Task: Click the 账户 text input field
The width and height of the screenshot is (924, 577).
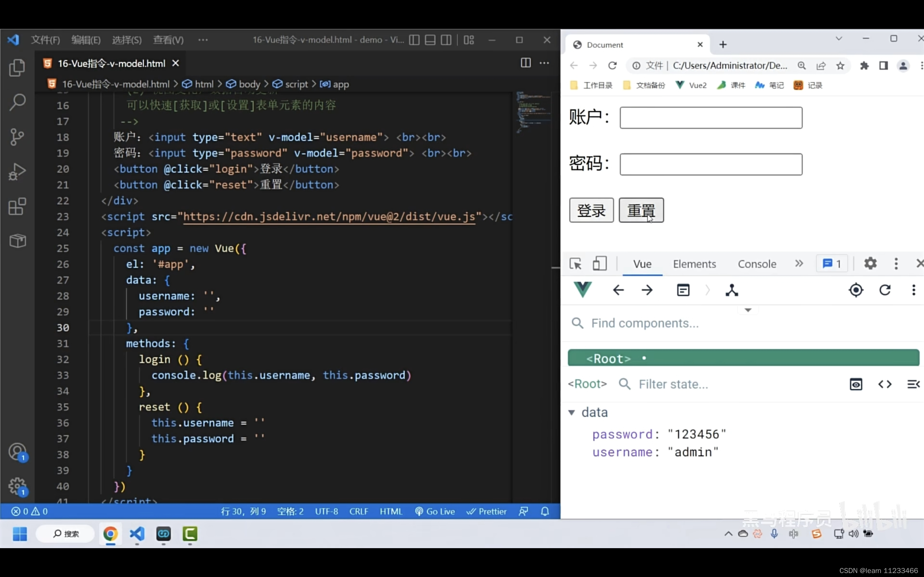Action: pyautogui.click(x=711, y=118)
